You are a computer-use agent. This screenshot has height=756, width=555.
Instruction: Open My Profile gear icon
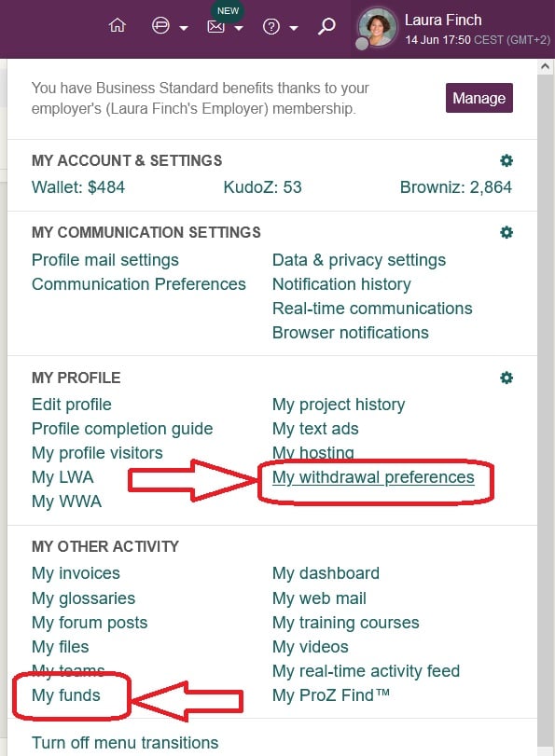(x=506, y=378)
